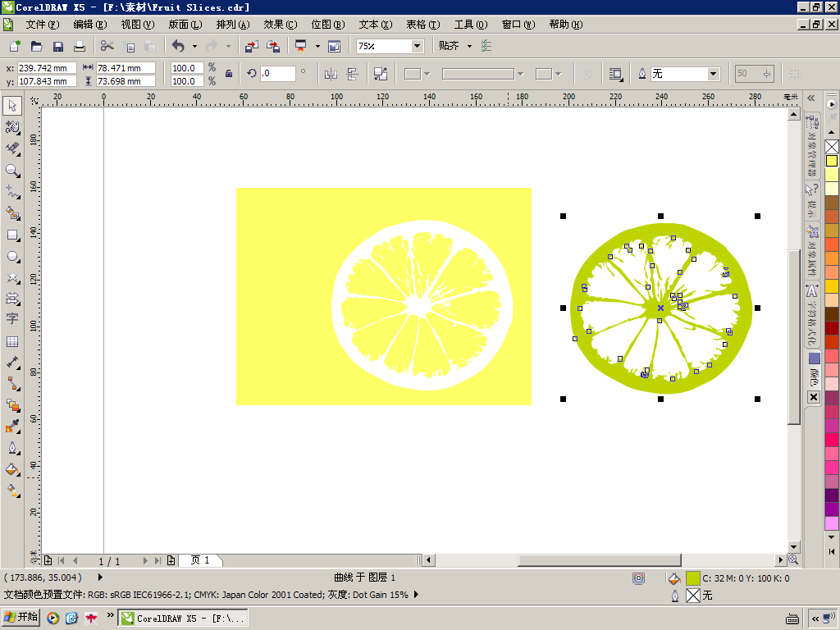Print the document

pos(80,46)
